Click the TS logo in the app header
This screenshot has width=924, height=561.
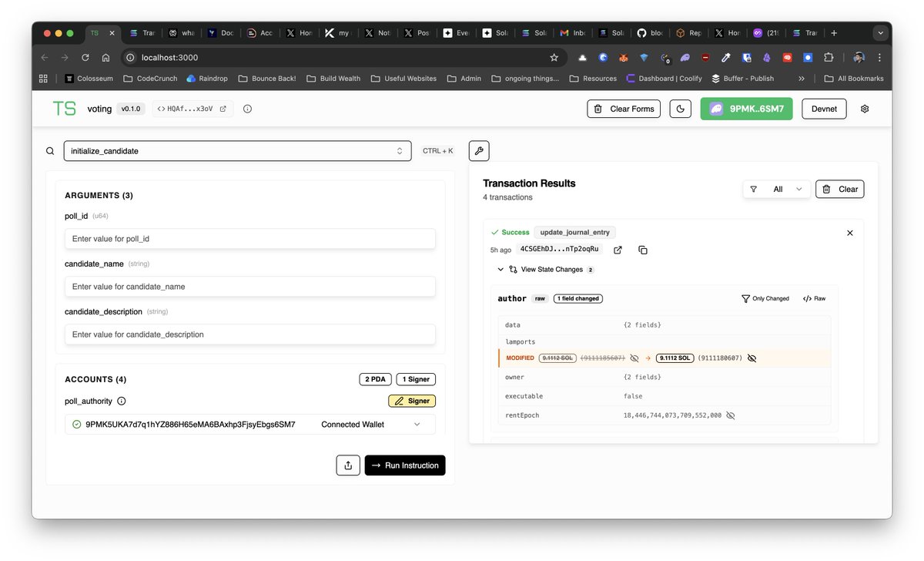point(64,109)
